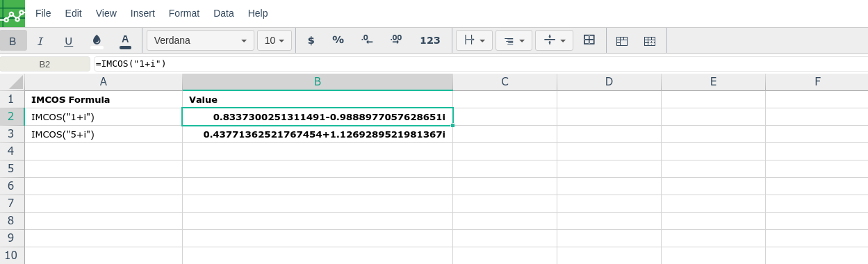Open the Format menu
This screenshot has width=868, height=264.
click(x=184, y=13)
